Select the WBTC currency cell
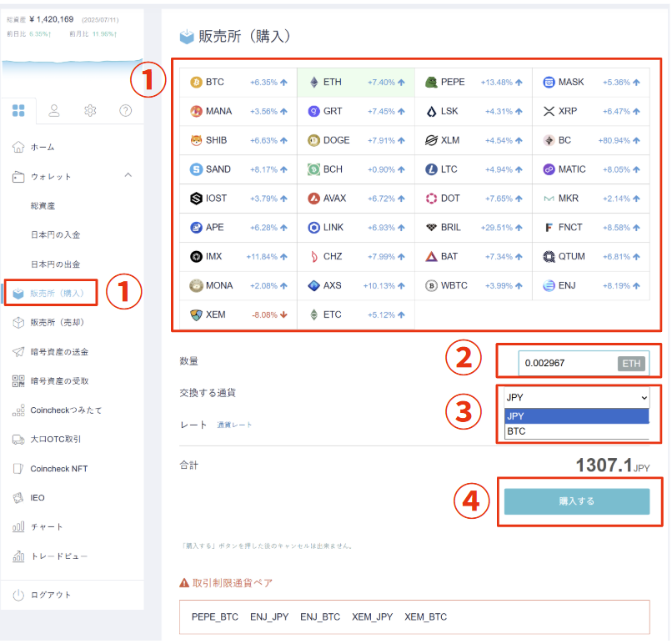The height and width of the screenshot is (644, 672). (x=473, y=285)
